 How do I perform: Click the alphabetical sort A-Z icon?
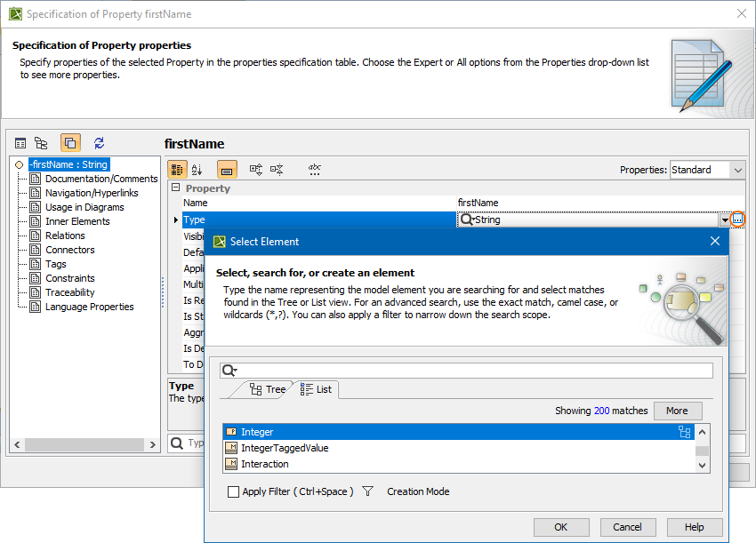click(x=197, y=170)
